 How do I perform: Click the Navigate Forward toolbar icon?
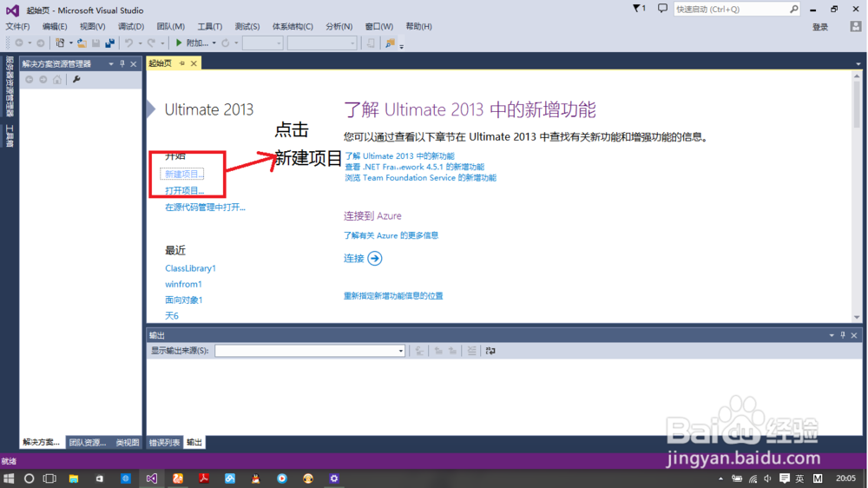click(x=41, y=43)
